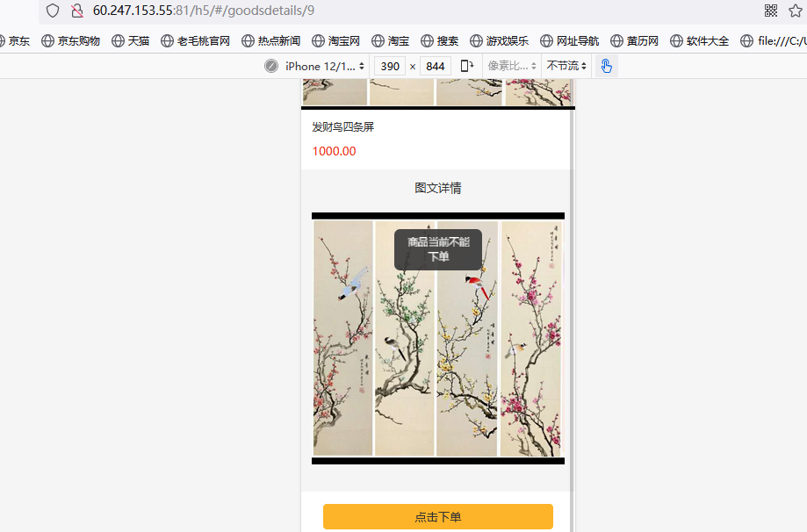Viewport: 807px width, 532px height.
Task: Toggle touch simulation hand icon
Action: pos(606,66)
